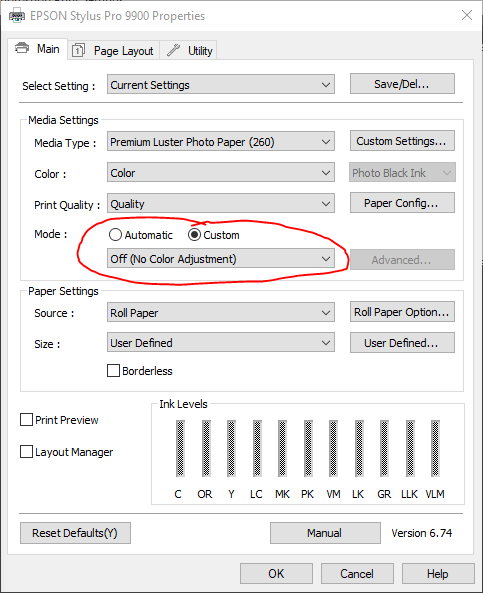Click the wrench icon on Utility tab
This screenshot has width=483, height=593.
(x=173, y=50)
